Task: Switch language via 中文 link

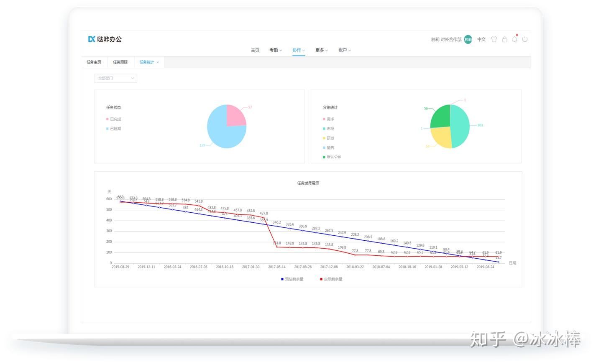Action: point(481,39)
